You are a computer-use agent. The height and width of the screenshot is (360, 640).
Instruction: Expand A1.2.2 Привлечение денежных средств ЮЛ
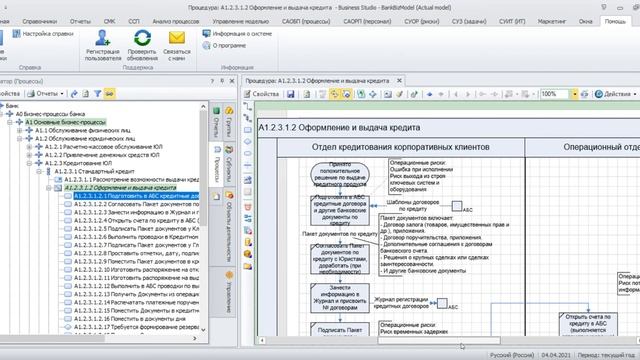coord(29,155)
